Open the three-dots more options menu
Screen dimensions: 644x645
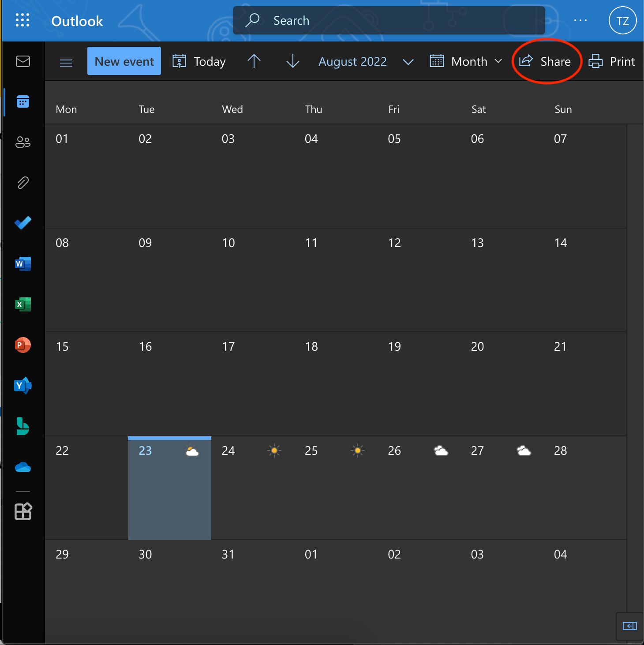[x=580, y=20]
